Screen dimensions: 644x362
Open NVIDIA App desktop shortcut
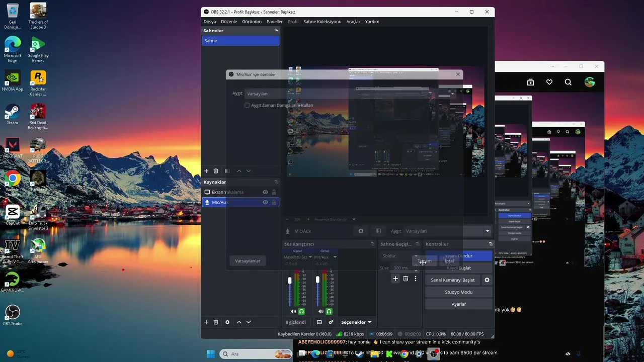[13, 81]
